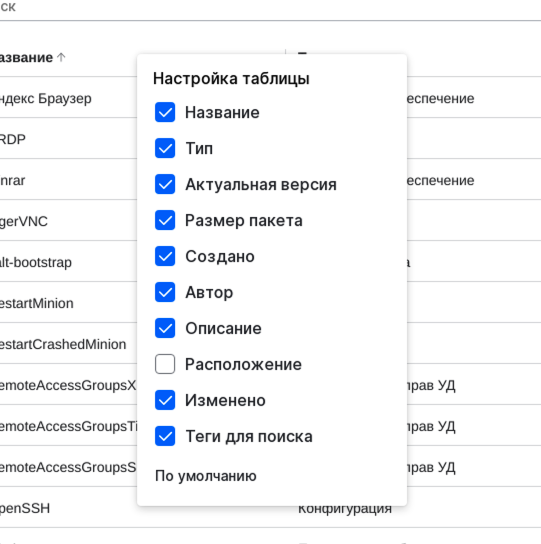Screen dimensions: 541x544
Task: Select the RDP row
Action: pyautogui.click(x=12, y=139)
